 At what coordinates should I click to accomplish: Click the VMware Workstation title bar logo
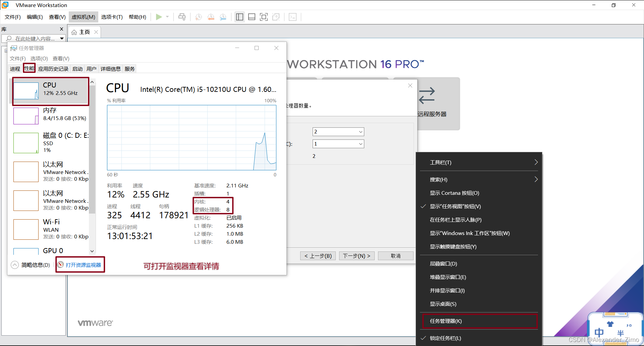pos(5,5)
